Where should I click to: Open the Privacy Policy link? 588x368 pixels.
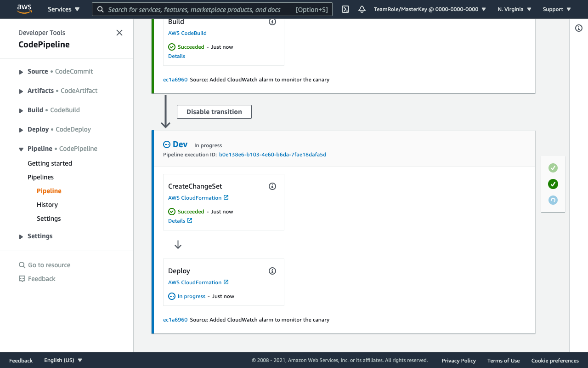tap(458, 361)
